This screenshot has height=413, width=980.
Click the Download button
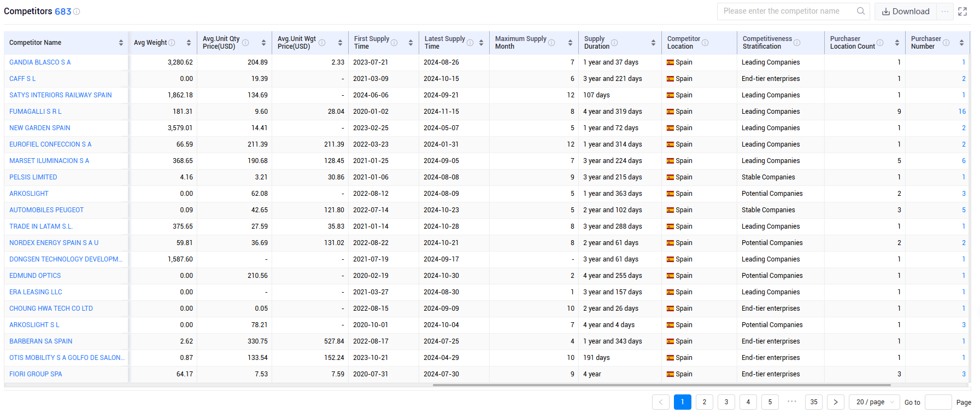pyautogui.click(x=906, y=11)
